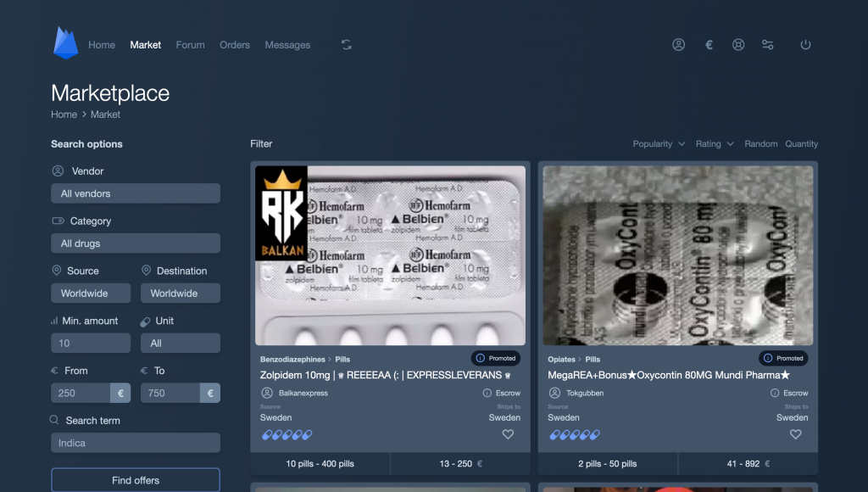The image size is (868, 492).
Task: Click the Search options heading
Action: [87, 144]
